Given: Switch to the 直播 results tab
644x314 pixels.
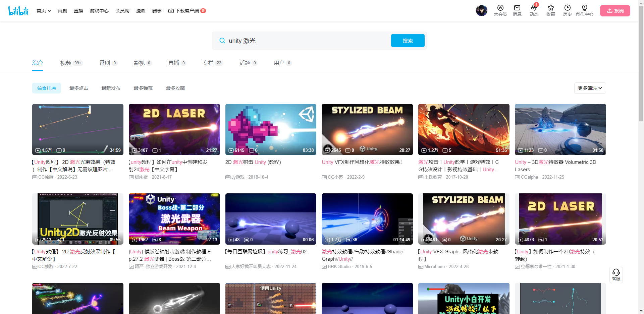Looking at the screenshot, I should pos(177,63).
